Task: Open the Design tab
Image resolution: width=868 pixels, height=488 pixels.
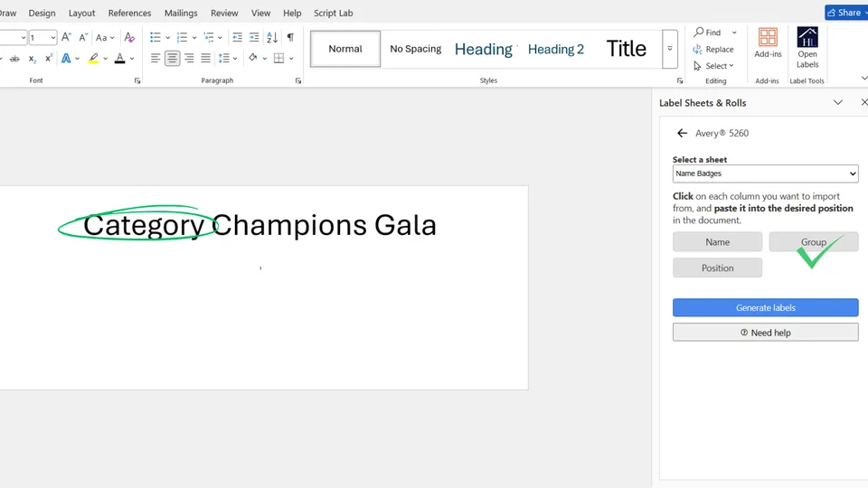Action: click(x=42, y=13)
